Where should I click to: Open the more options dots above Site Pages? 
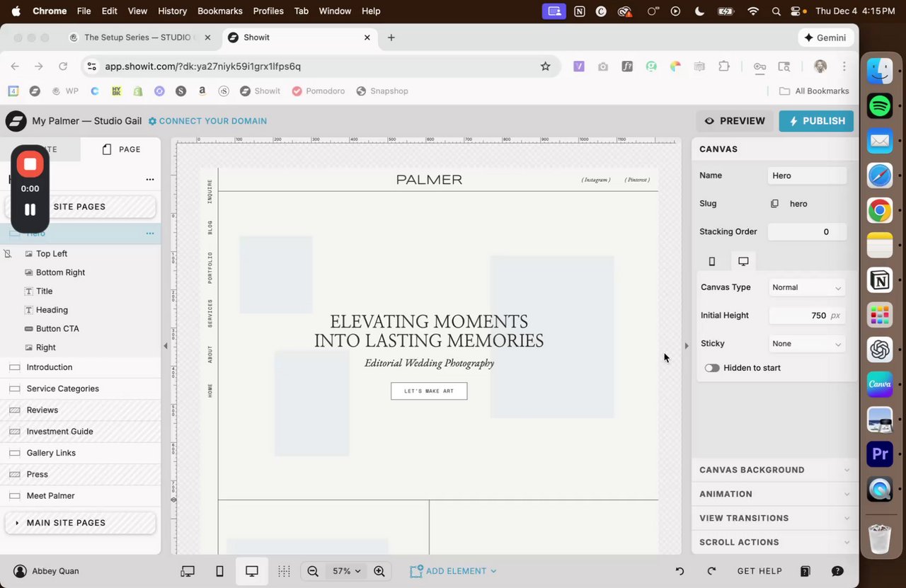149,180
